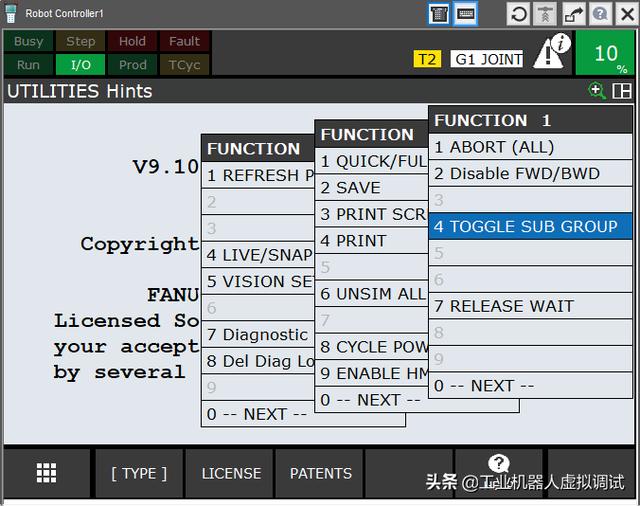Select 7 Diagnostic entry
This screenshot has height=506, width=640.
click(258, 335)
